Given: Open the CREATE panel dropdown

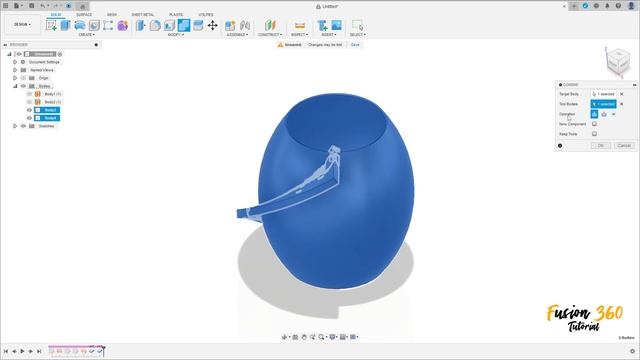Looking at the screenshot, I should click(x=87, y=35).
